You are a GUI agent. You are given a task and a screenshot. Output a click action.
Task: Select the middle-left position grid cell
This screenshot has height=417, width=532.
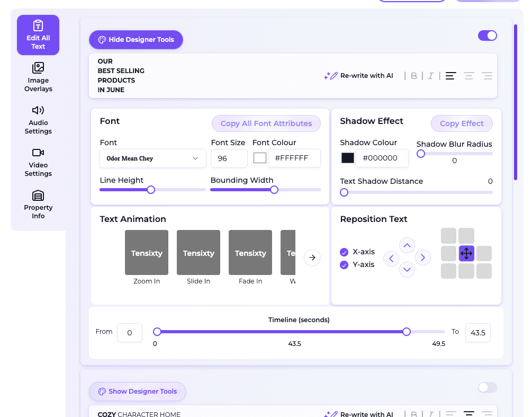pyautogui.click(x=448, y=253)
